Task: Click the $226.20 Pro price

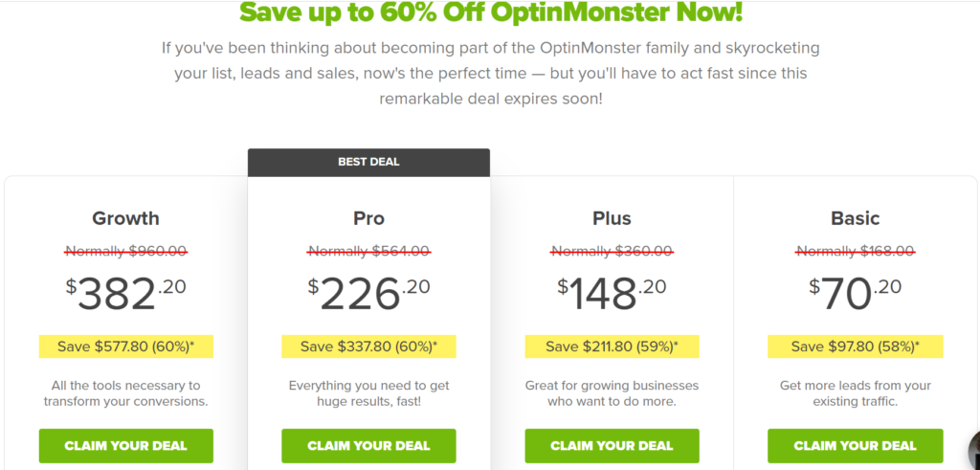Action: point(368,294)
